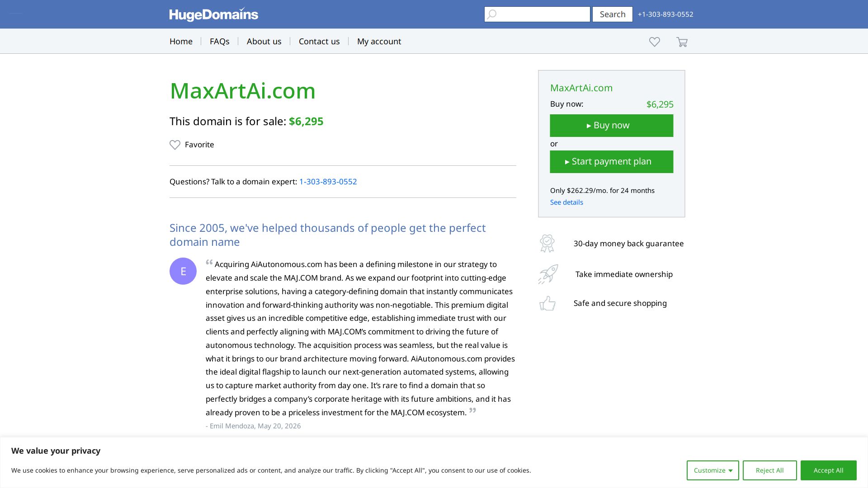
Task: Accept All cookies
Action: tap(828, 470)
